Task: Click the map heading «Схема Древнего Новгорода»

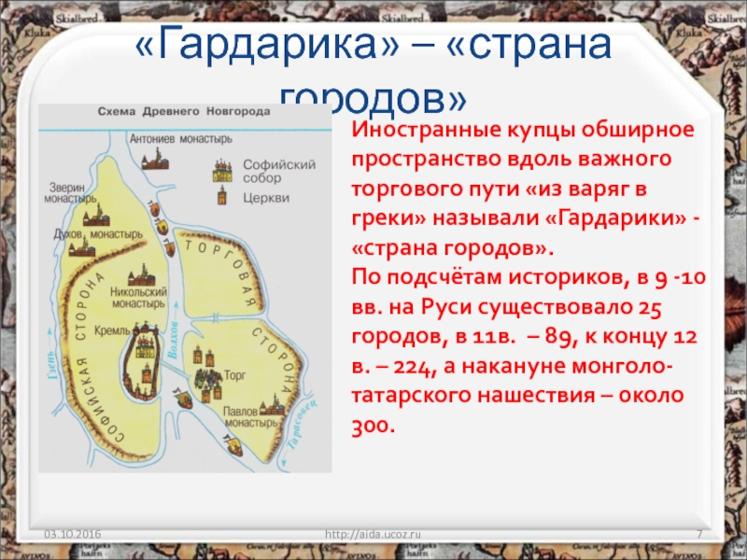Action: tap(185, 111)
